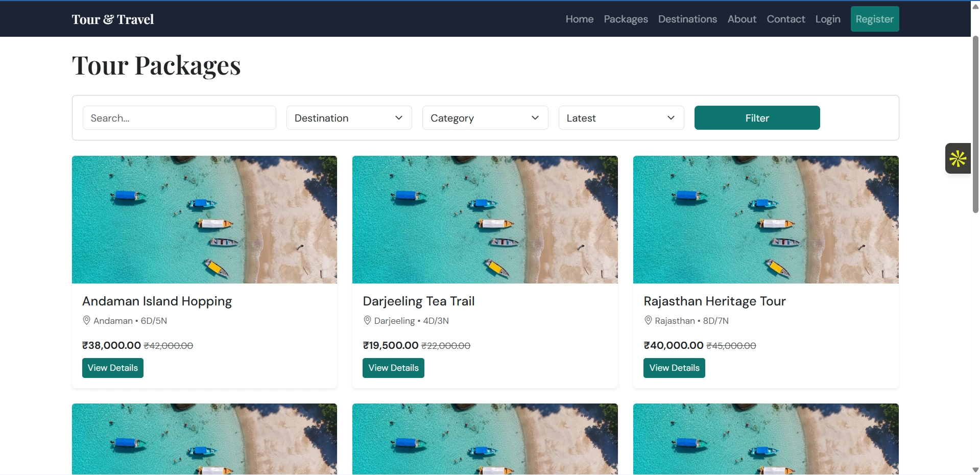Click the Rajasthan Heritage Tour photo
This screenshot has width=980, height=475.
pos(766,220)
